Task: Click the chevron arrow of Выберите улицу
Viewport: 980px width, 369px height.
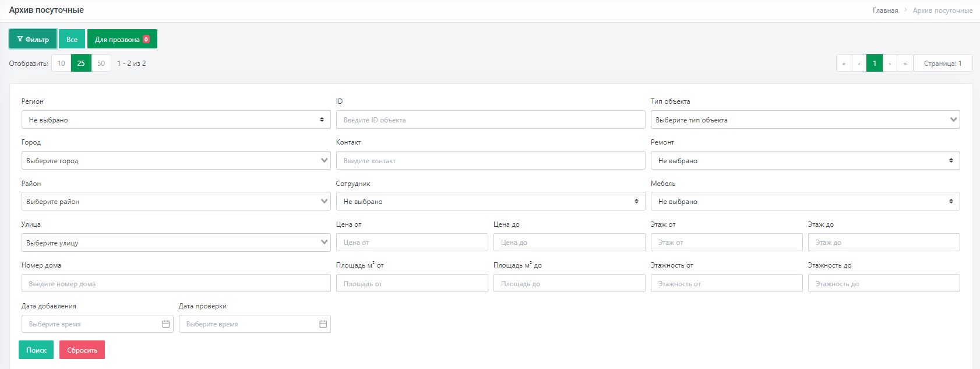Action: (325, 243)
